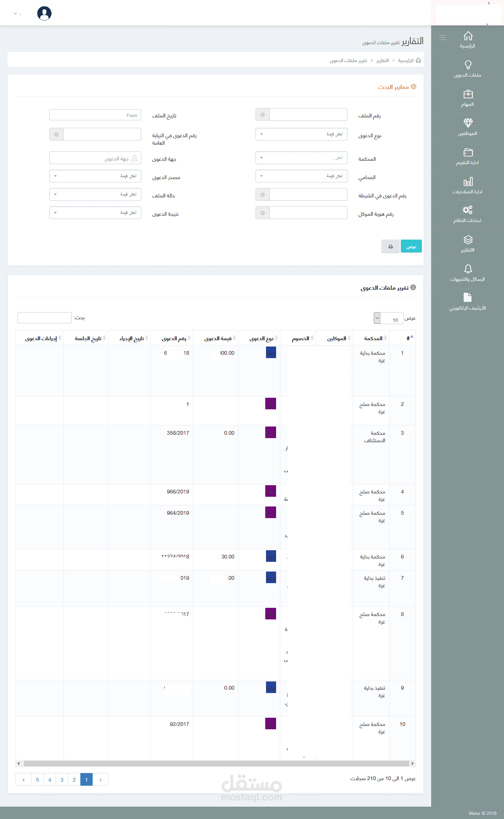
Task: Click home icon in breadcrumb
Action: 418,60
